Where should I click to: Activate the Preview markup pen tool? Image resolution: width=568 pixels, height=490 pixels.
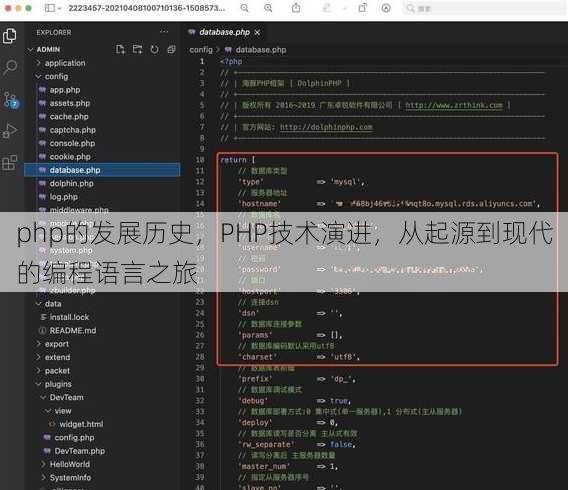pyautogui.click(x=327, y=8)
